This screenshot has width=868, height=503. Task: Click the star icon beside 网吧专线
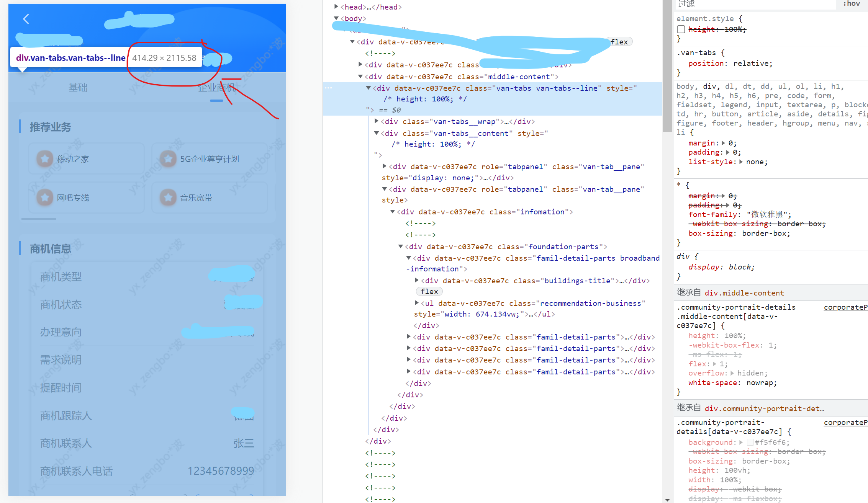45,197
